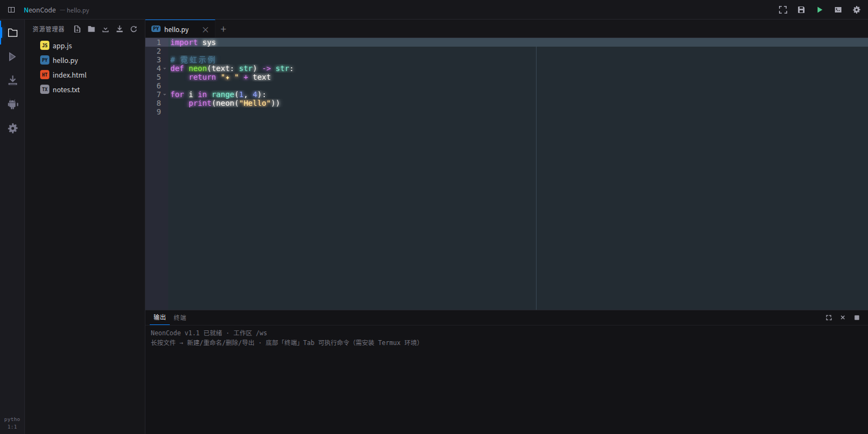Open settings gear in activity bar
This screenshot has height=434, width=868.
(x=12, y=129)
